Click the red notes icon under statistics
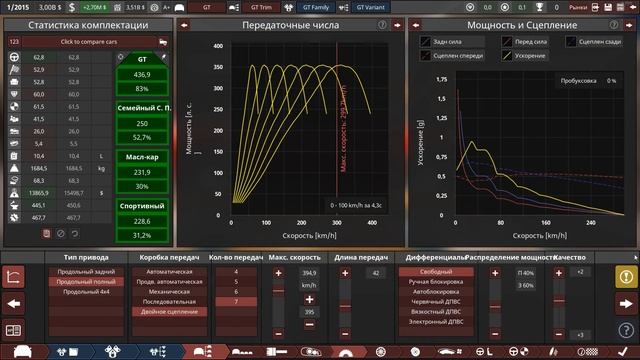Screen dimensions: 640x360 coord(46,233)
